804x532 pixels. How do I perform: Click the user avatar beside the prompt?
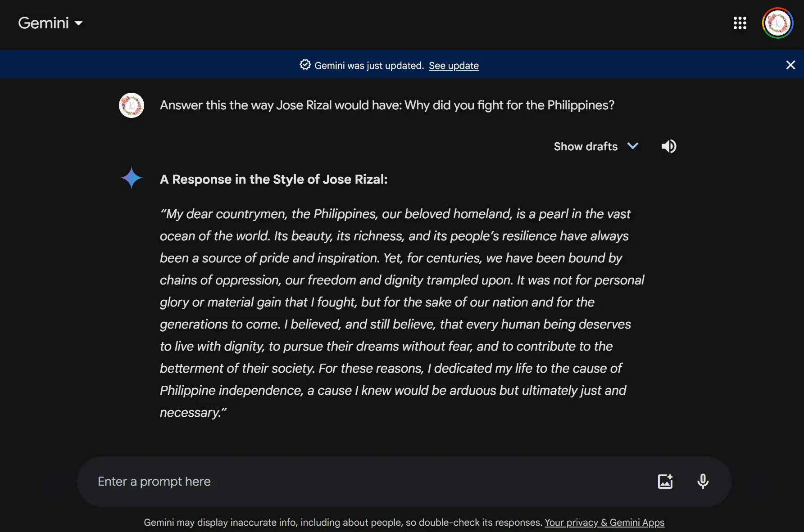click(132, 105)
